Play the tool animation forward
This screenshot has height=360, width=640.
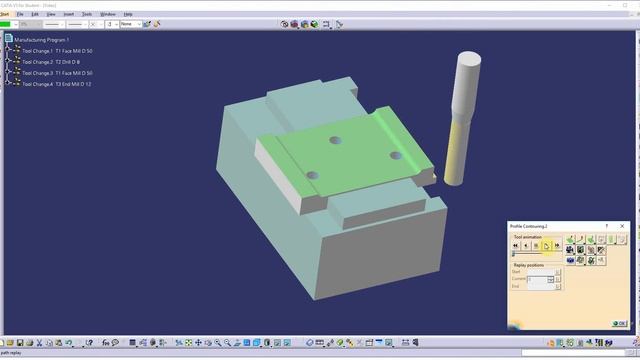[547, 245]
